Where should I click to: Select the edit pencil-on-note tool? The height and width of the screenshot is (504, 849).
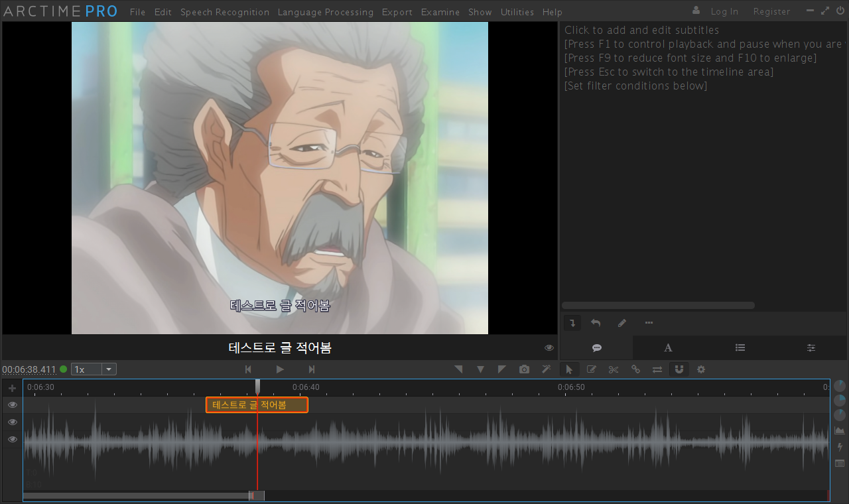pyautogui.click(x=592, y=369)
